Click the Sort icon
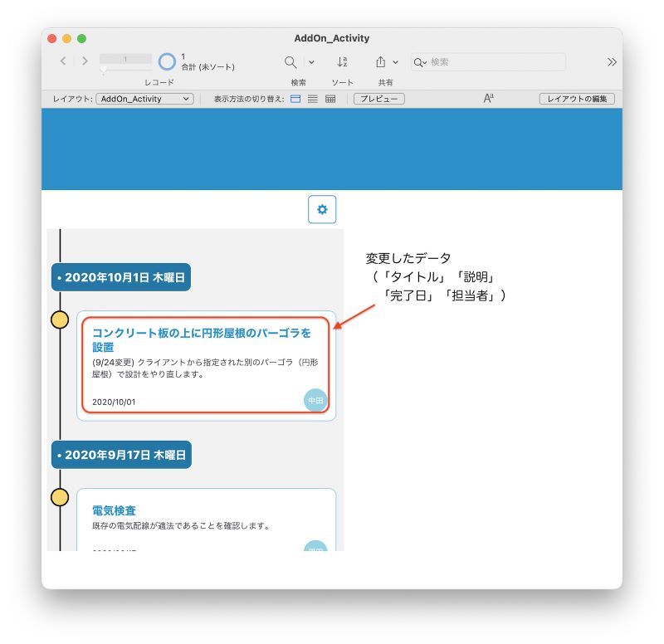Image resolution: width=664 pixels, height=644 pixels. pos(342,62)
